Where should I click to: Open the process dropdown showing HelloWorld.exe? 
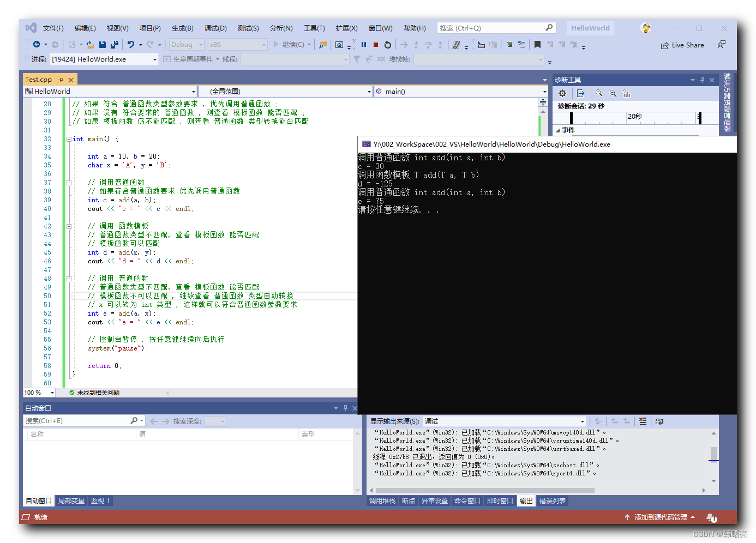pyautogui.click(x=104, y=59)
